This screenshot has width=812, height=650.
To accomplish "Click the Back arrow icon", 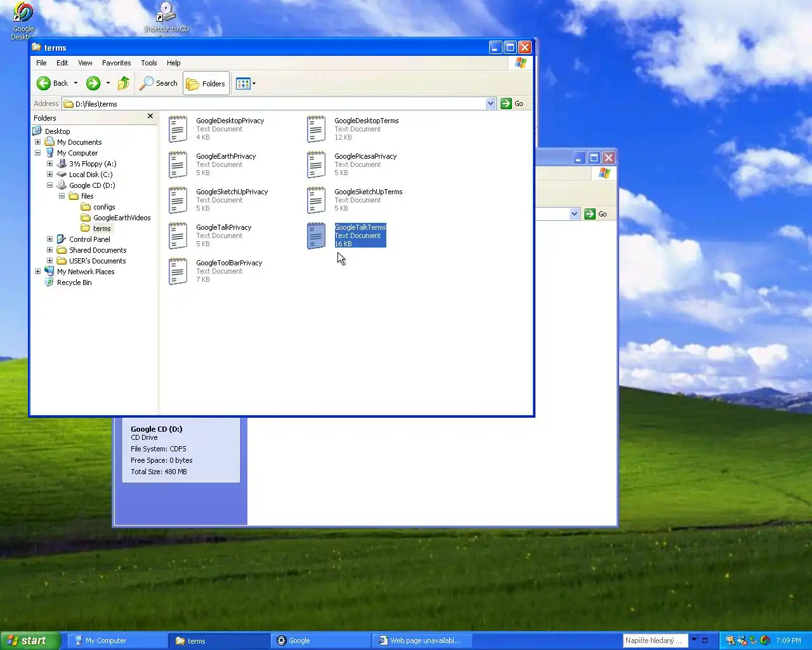I will pyautogui.click(x=44, y=83).
